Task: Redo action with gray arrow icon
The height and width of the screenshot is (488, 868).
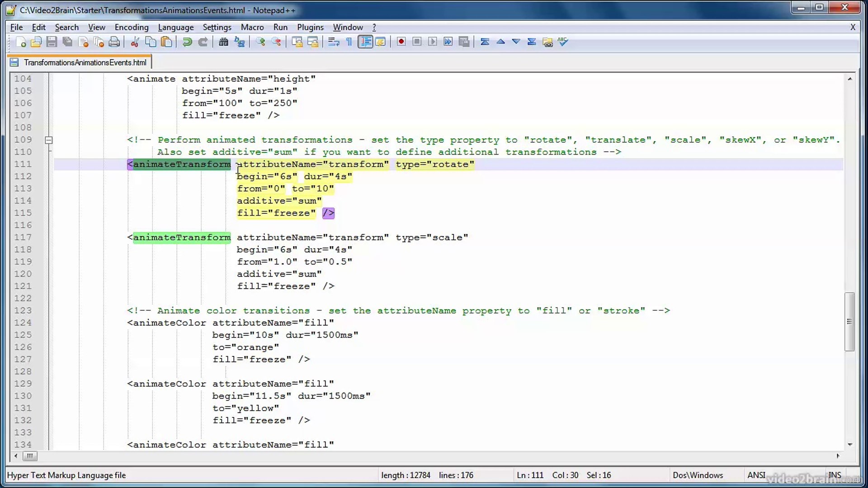Action: pyautogui.click(x=203, y=42)
